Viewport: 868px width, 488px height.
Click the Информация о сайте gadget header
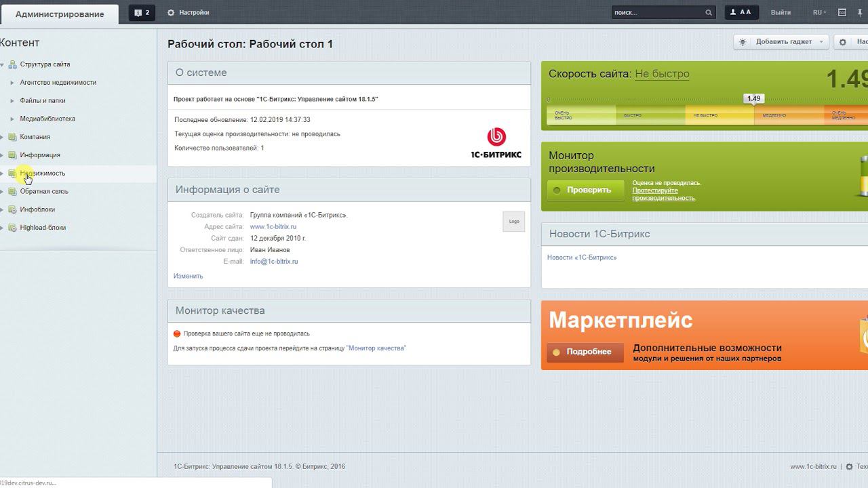click(349, 190)
